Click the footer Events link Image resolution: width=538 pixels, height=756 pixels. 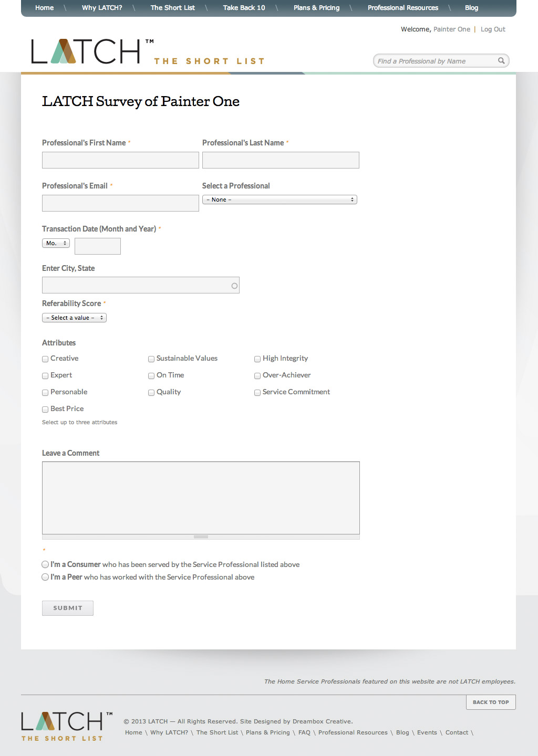click(427, 732)
